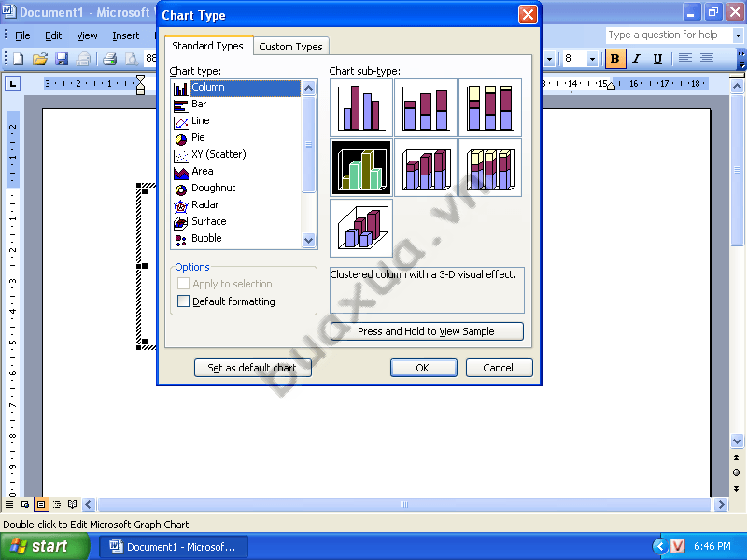This screenshot has height=560, width=747.
Task: Click the Next Page double-arrow button
Action: (737, 488)
